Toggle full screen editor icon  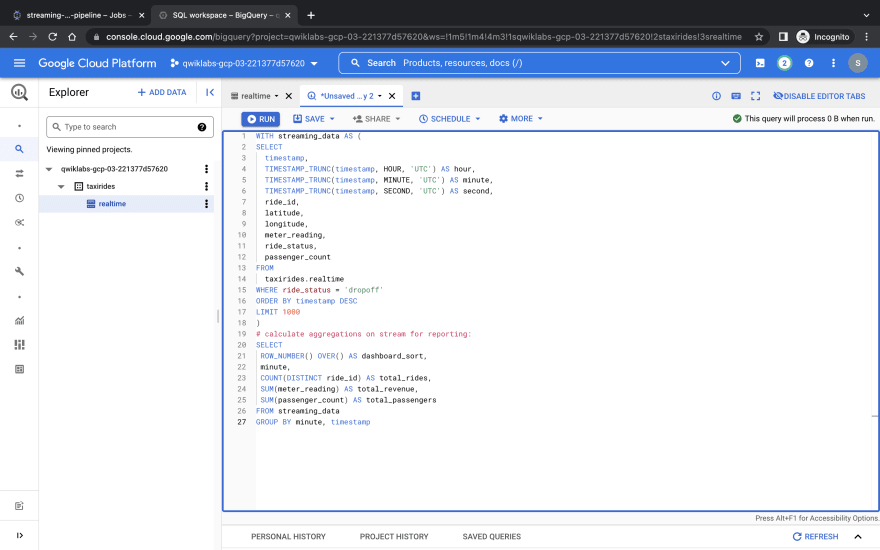coord(755,96)
